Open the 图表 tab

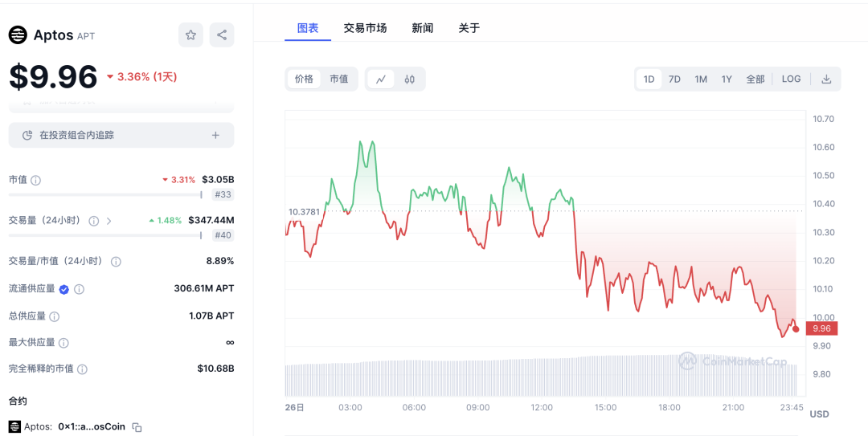point(308,28)
